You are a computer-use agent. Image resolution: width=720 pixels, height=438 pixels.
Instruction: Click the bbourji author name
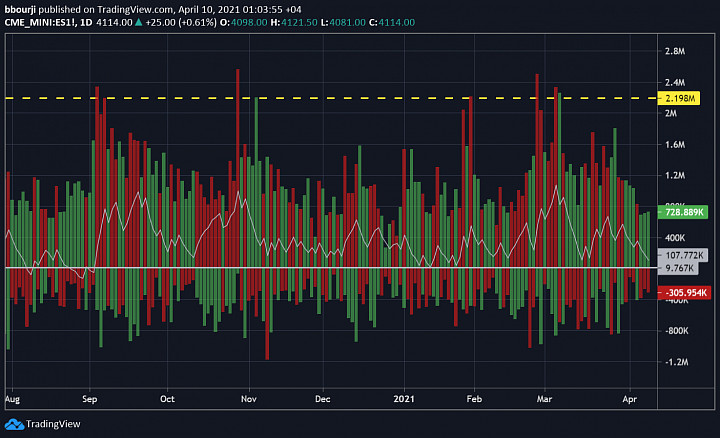click(x=20, y=10)
